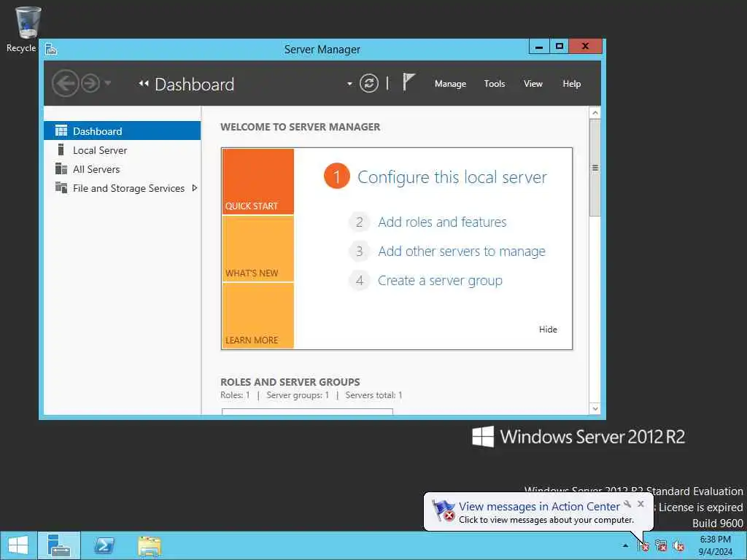This screenshot has height=560, width=747.
Task: Click the forward navigation arrow
Action: pyautogui.click(x=90, y=83)
